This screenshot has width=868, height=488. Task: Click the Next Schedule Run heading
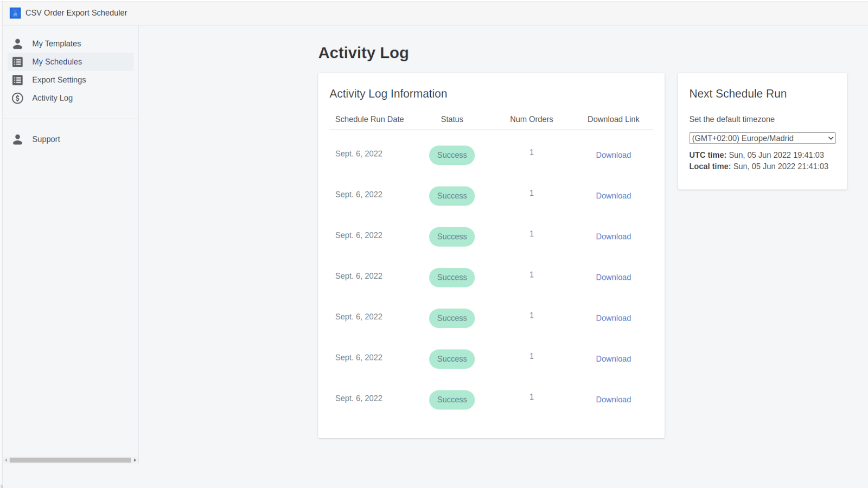(738, 94)
